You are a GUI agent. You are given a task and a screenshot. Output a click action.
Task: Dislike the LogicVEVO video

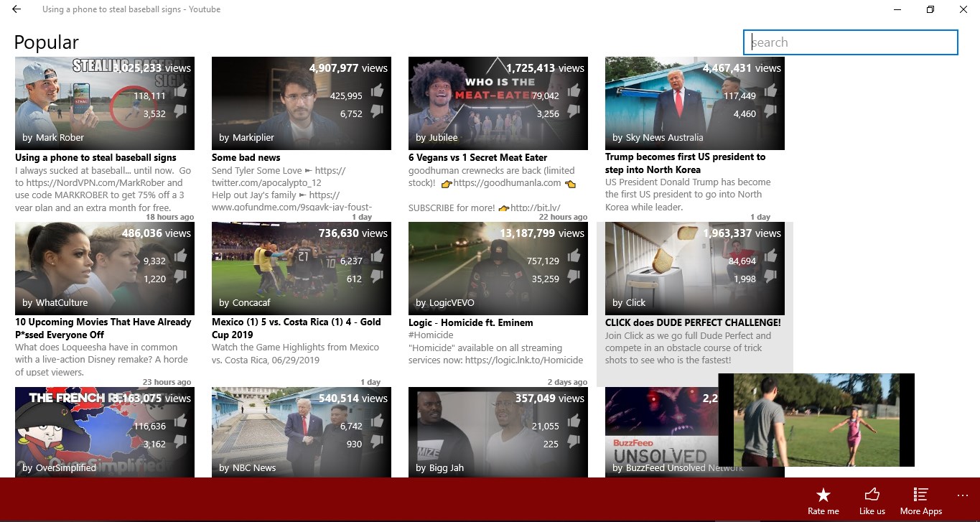click(574, 276)
